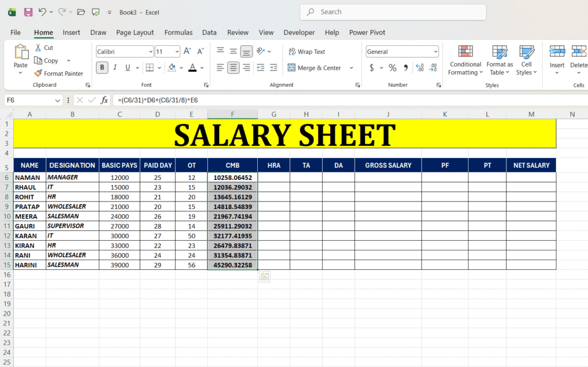This screenshot has width=588, height=367.
Task: Click the Open folder icon in quick access
Action: 81,12
